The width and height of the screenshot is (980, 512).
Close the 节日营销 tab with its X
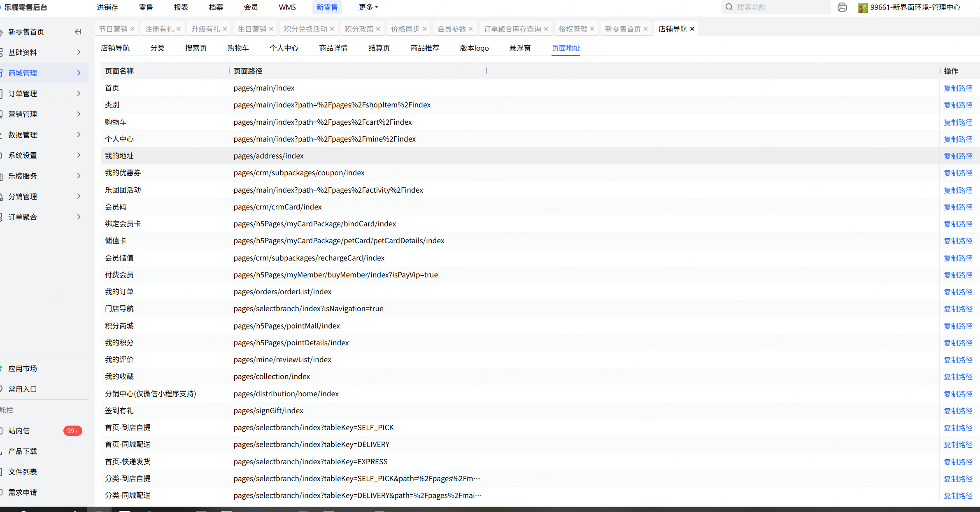[x=133, y=29]
